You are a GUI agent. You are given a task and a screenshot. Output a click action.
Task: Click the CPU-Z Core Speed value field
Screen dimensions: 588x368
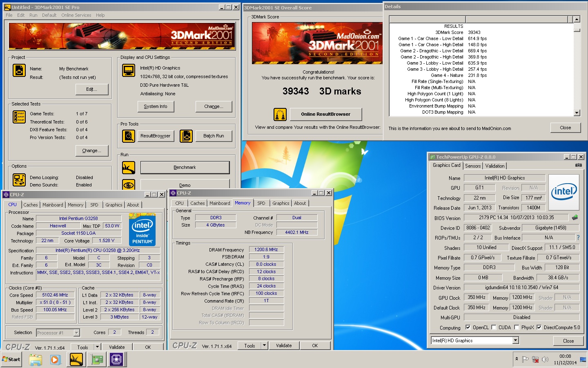56,295
